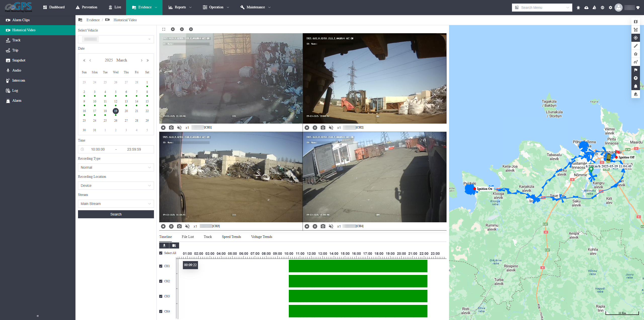Click the download icon above timeline
This screenshot has width=644, height=320.
(x=164, y=245)
